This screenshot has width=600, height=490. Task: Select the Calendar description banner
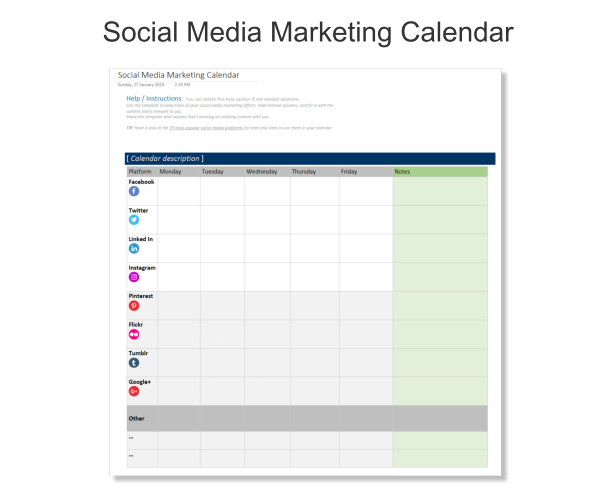pos(310,158)
